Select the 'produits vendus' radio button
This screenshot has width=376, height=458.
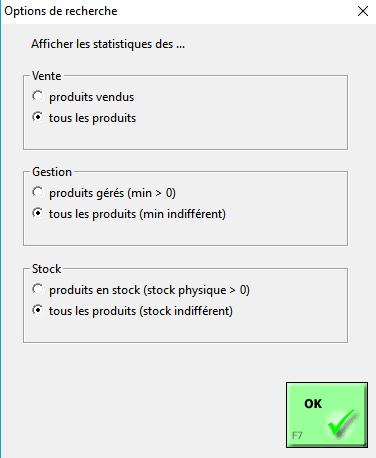click(x=38, y=96)
